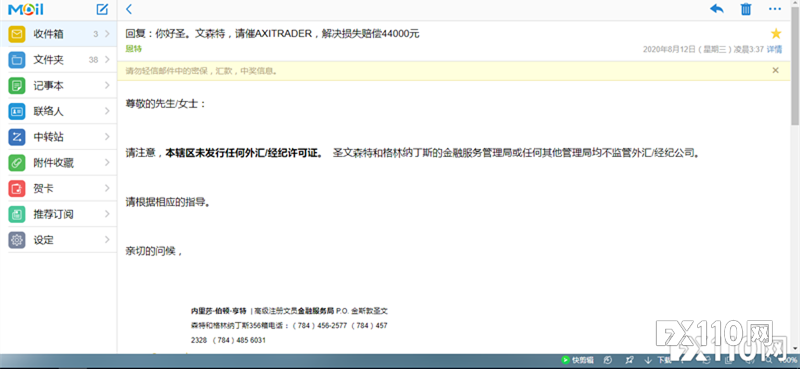Click the transfer station Z icon
The image size is (800, 369).
tap(17, 137)
